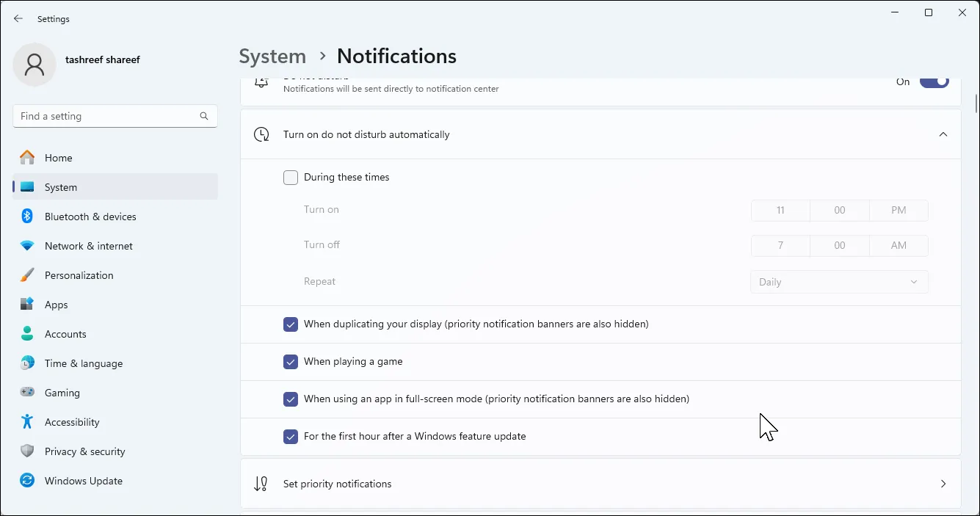Open Personalization settings
Screen dimensions: 980x516
79,275
